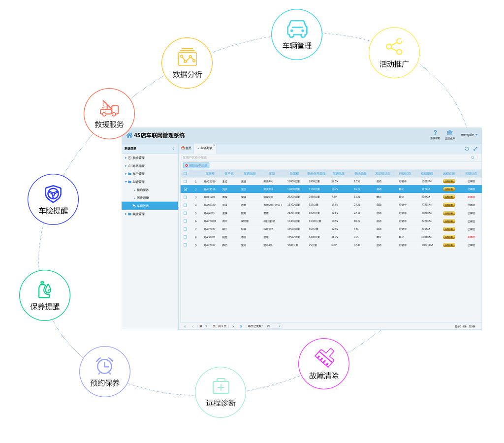The width and height of the screenshot is (504, 443).
Task: Toggle fullscreen with the expand arrows icon
Action: pyautogui.click(x=475, y=149)
